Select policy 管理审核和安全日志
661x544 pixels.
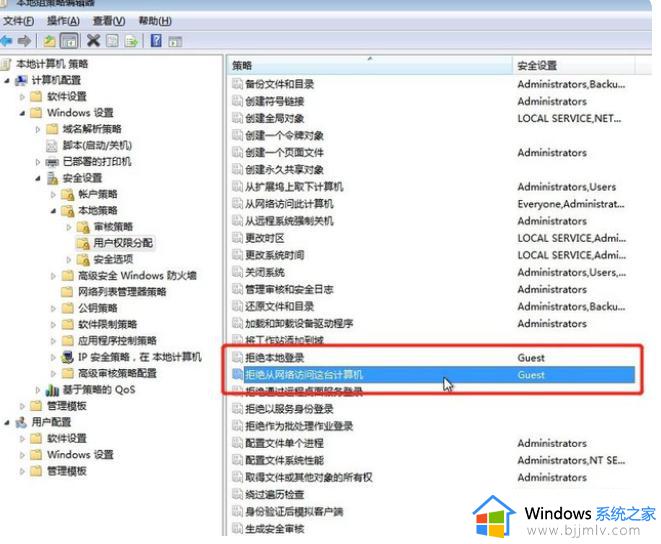pyautogui.click(x=289, y=289)
